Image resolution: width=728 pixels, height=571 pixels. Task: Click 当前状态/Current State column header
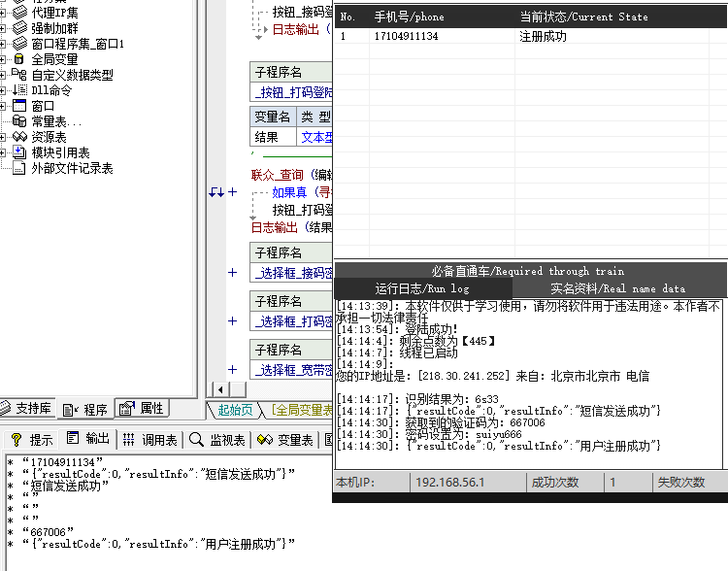pos(612,17)
